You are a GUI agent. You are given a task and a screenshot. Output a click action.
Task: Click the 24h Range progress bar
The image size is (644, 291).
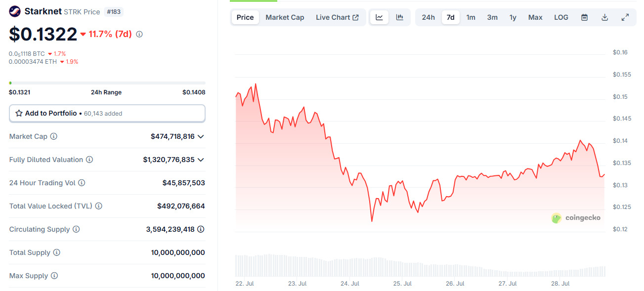(107, 83)
